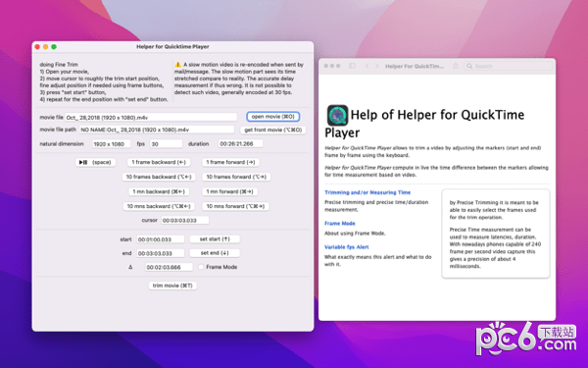Click the 'Precise Time measurement' paragraph
The width and height of the screenshot is (588, 368).
[x=495, y=248]
